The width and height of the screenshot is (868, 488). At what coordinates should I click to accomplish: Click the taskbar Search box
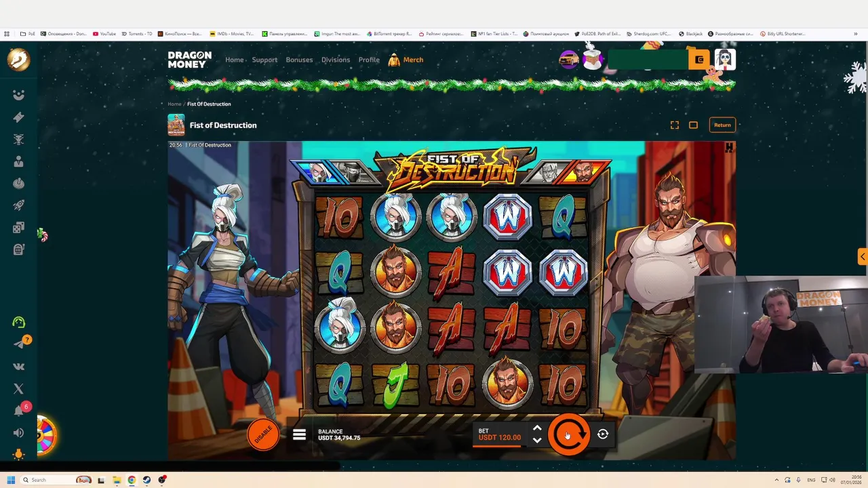point(56,480)
